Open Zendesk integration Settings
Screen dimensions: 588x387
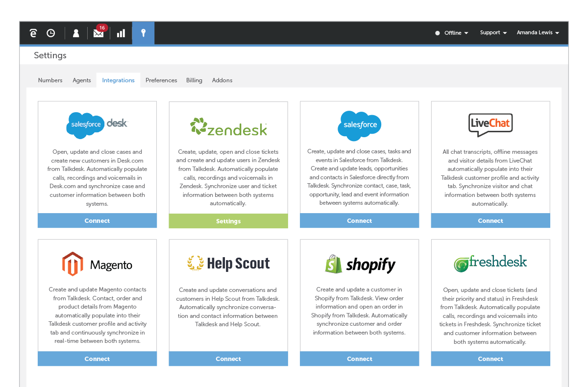[228, 221]
